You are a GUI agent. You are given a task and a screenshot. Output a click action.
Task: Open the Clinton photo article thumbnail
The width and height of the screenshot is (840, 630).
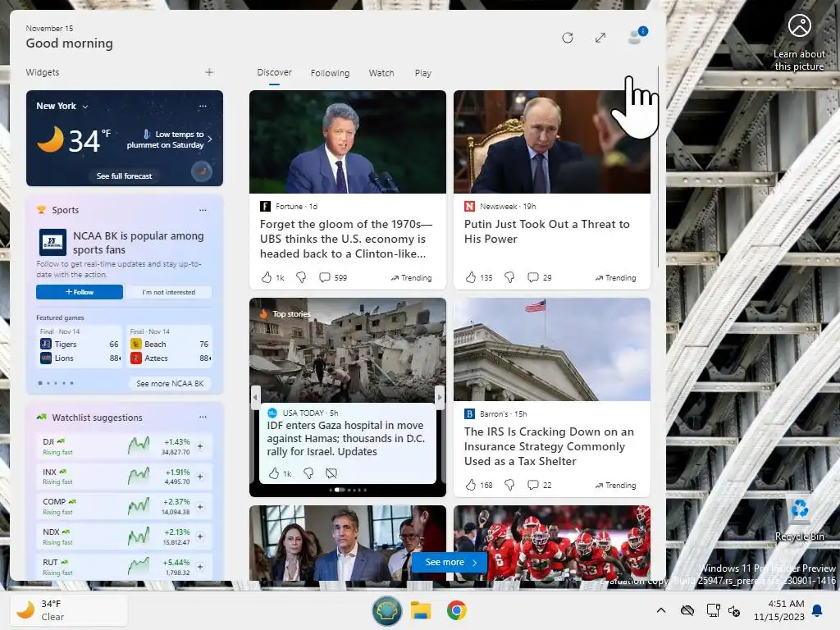348,141
